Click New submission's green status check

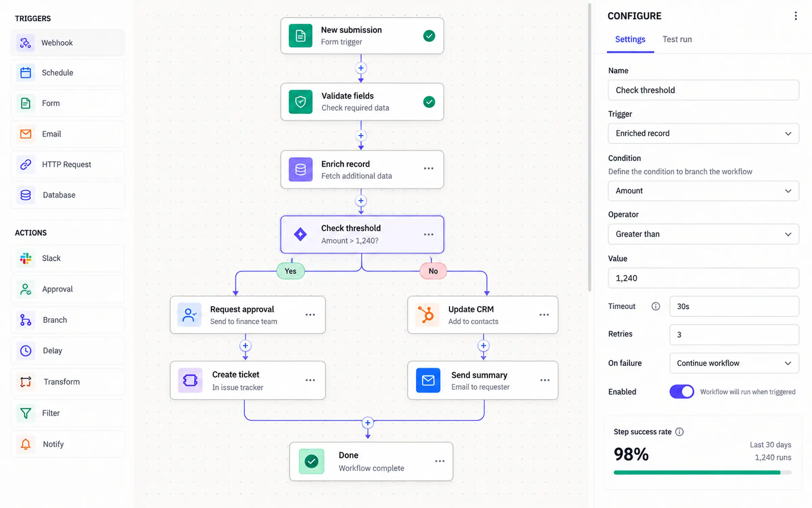coord(429,36)
